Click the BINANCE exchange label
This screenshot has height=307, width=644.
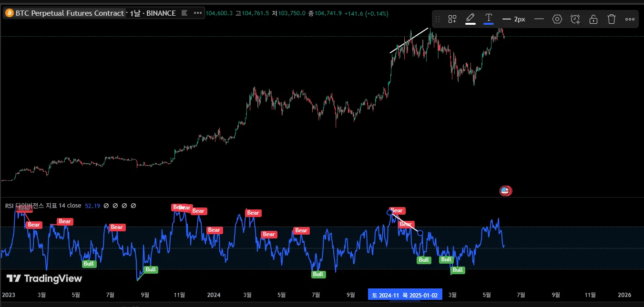[x=161, y=13]
